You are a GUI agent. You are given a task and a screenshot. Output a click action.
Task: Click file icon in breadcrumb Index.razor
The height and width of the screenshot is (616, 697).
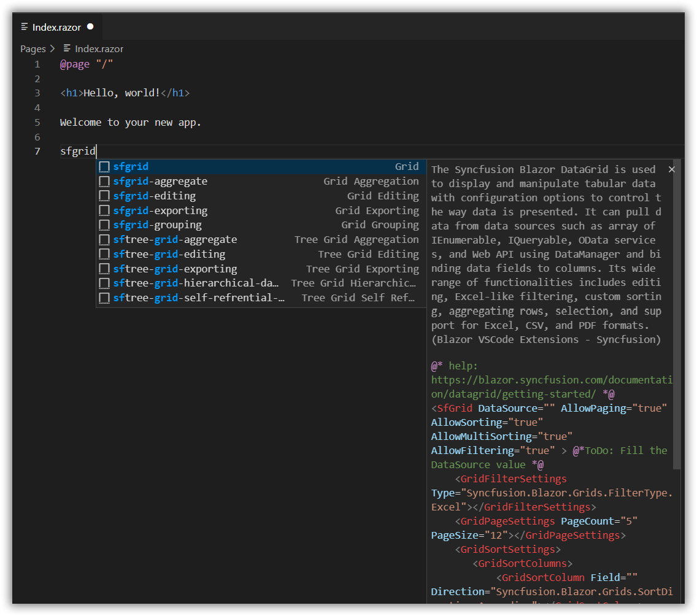click(67, 48)
